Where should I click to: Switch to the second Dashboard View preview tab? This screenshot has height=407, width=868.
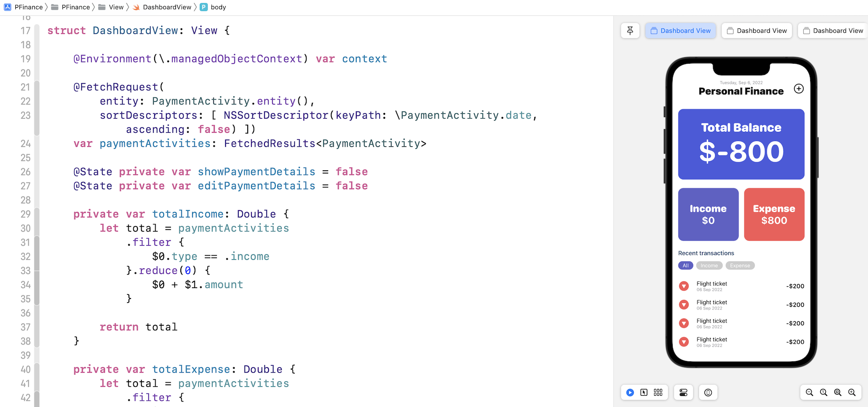click(x=757, y=31)
